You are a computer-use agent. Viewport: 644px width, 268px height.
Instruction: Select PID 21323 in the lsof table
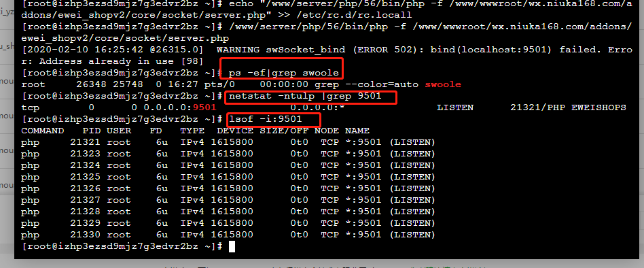85,154
